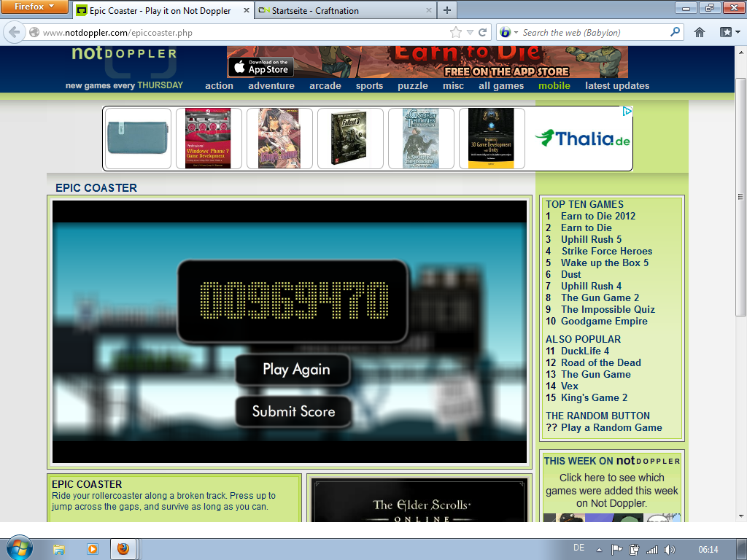747x560 pixels.
Task: Click the Babylon search engine icon
Action: tap(505, 32)
